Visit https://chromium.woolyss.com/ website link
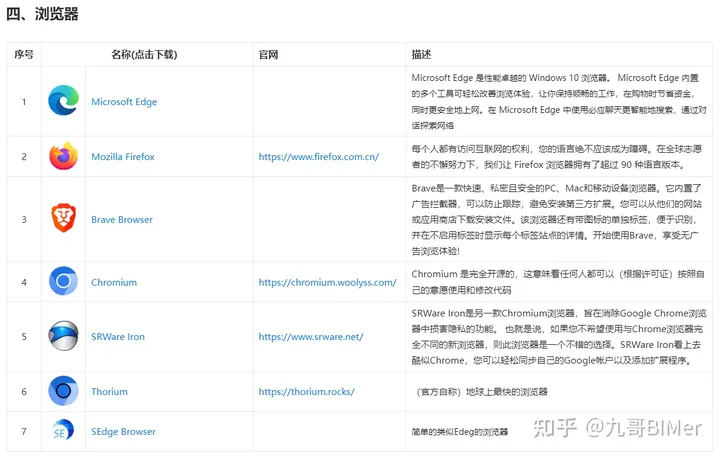Viewport: 720px width, 456px height. 327,282
